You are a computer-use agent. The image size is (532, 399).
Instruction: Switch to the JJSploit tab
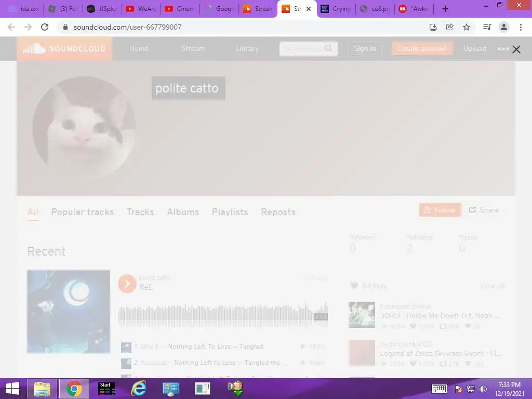(102, 9)
